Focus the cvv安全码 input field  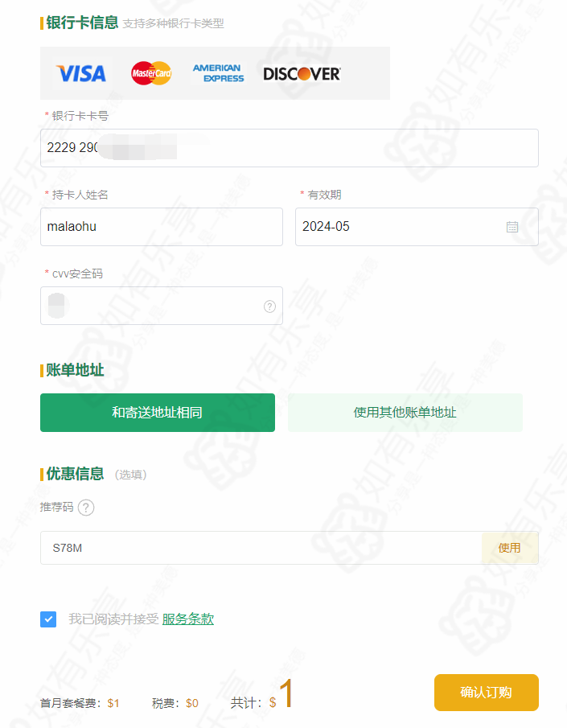(x=161, y=306)
